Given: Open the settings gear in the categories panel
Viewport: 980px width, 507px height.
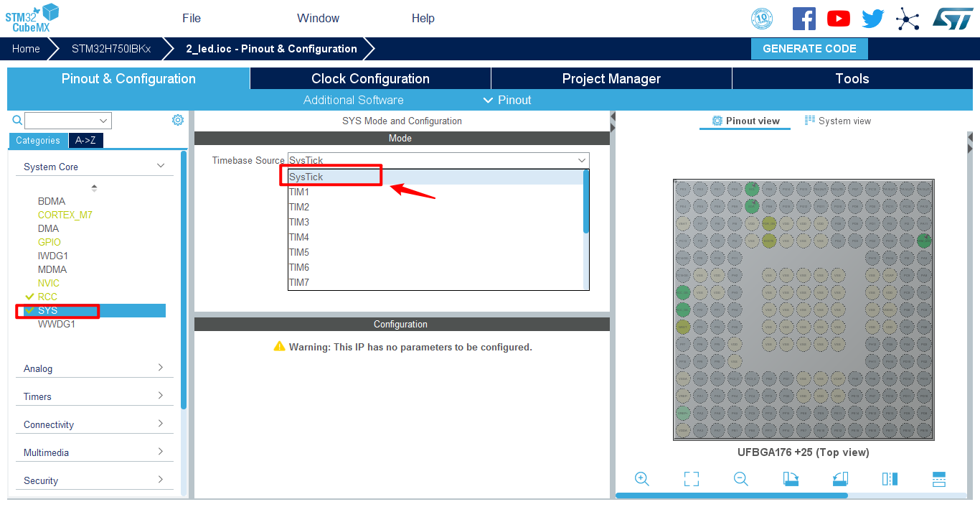Looking at the screenshot, I should (x=178, y=120).
